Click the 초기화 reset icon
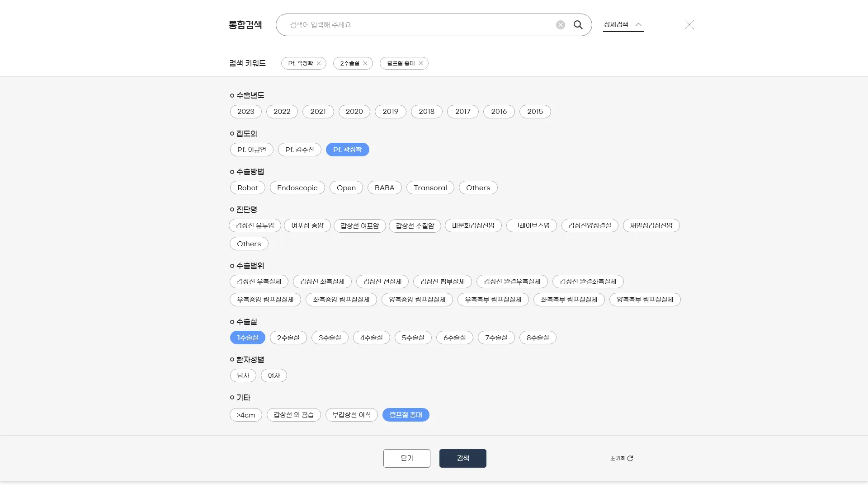The height and width of the screenshot is (488, 868). coord(630,458)
